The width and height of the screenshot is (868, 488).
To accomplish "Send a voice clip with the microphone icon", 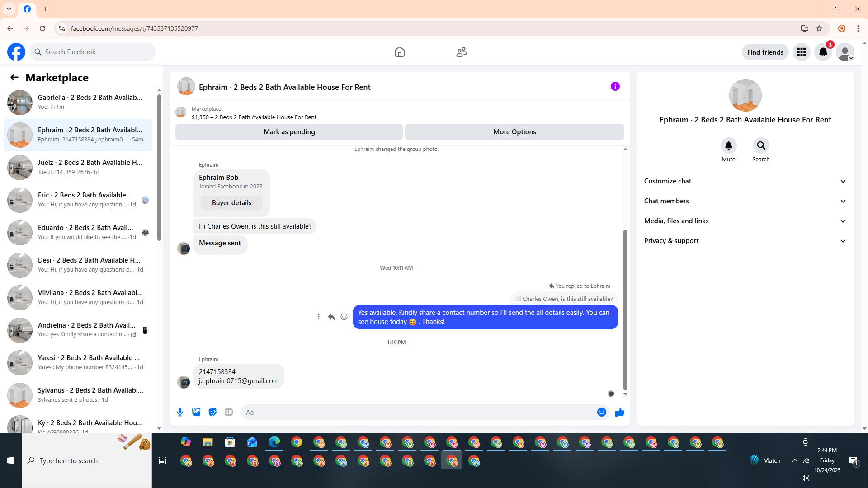I will [x=180, y=412].
